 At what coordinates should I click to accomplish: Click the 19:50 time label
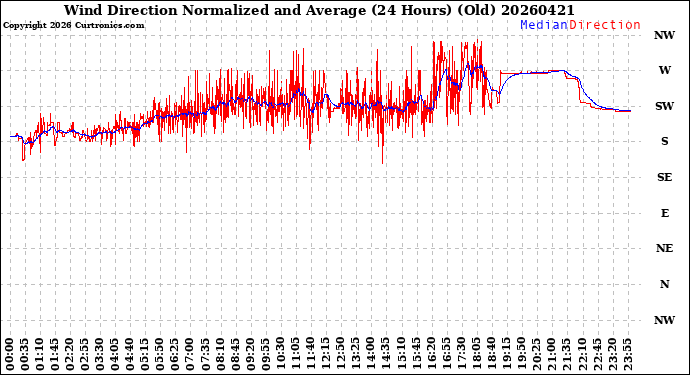coord(522,354)
